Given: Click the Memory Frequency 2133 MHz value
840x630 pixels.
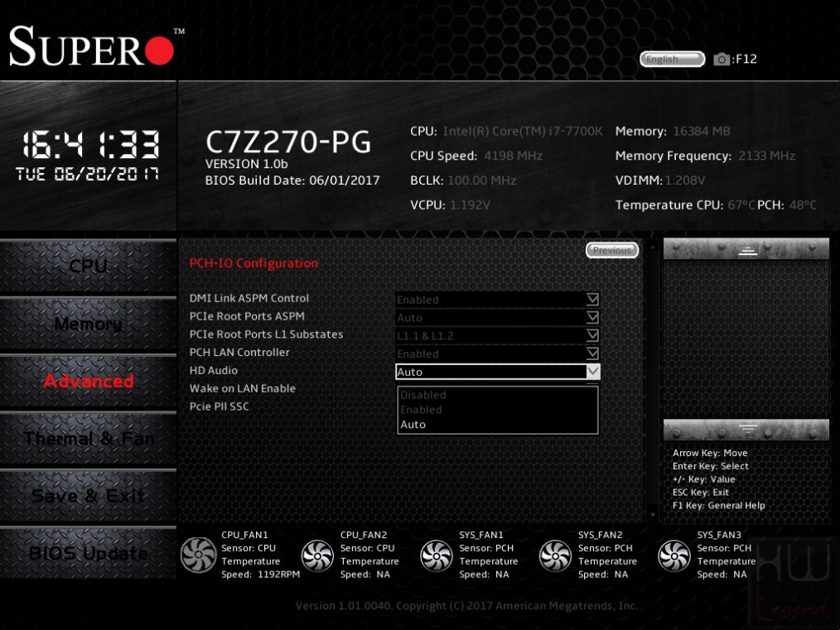Looking at the screenshot, I should pyautogui.click(x=766, y=156).
